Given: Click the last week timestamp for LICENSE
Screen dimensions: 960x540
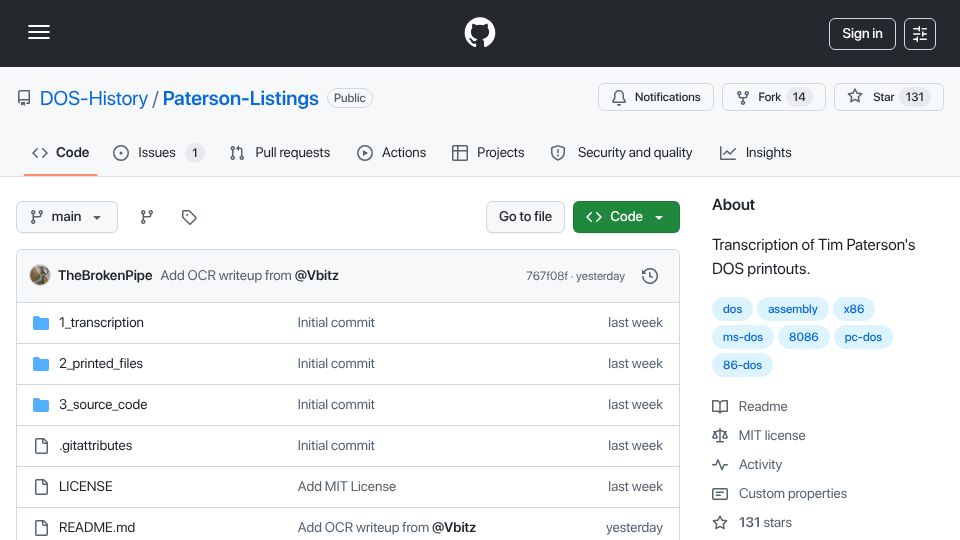Looking at the screenshot, I should click(x=636, y=487).
